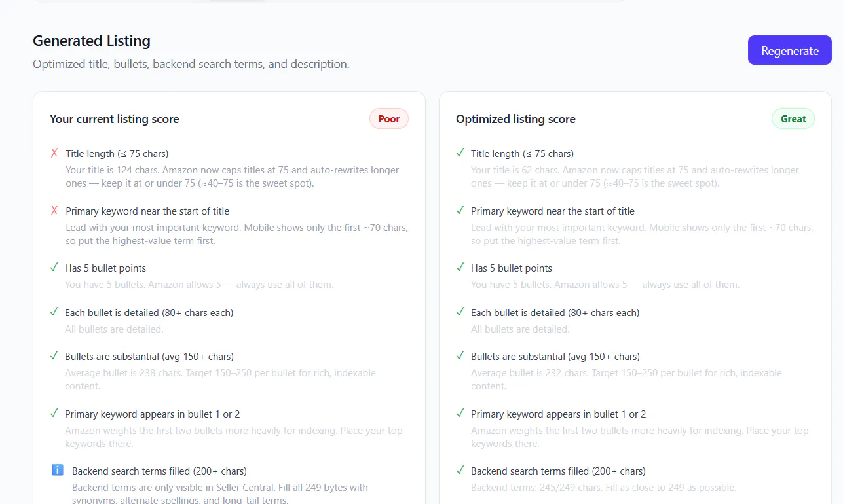Click optimized 'Title length (≤ 75 chars)' label

(x=522, y=154)
